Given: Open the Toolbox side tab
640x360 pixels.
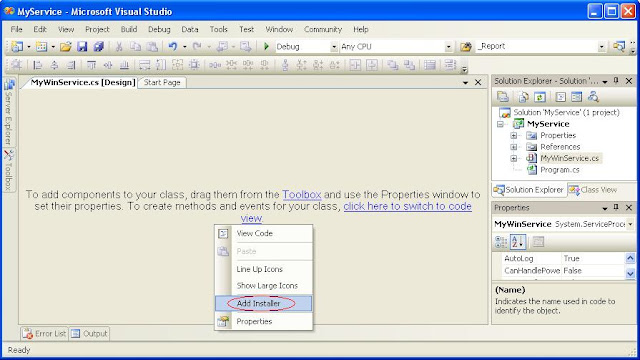Looking at the screenshot, I should pos(9,171).
